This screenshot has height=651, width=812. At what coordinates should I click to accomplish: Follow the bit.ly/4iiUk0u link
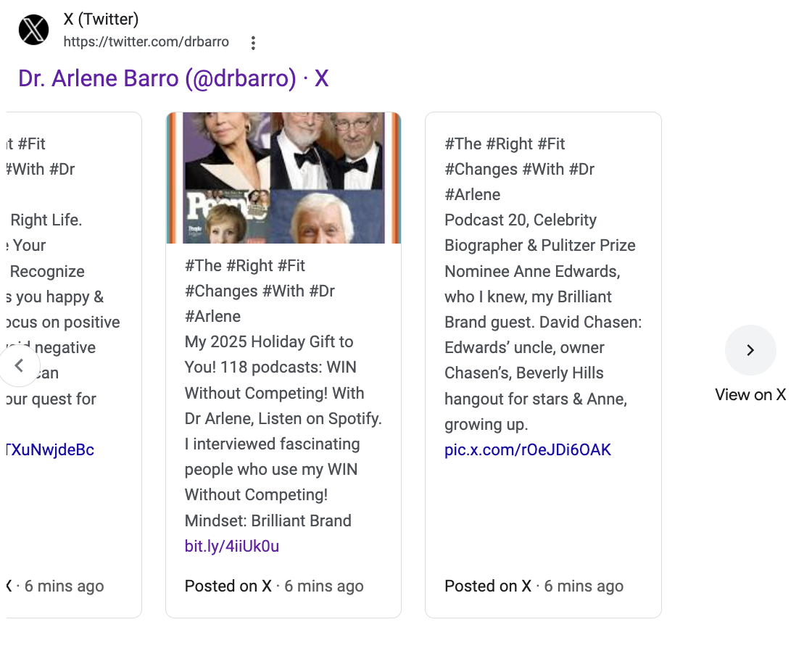tap(232, 546)
